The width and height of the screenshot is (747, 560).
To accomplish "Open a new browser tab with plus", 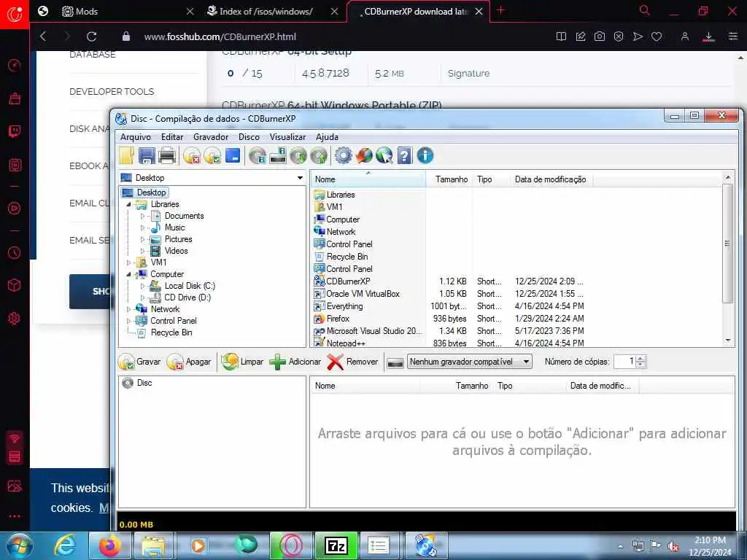I will pos(500,10).
